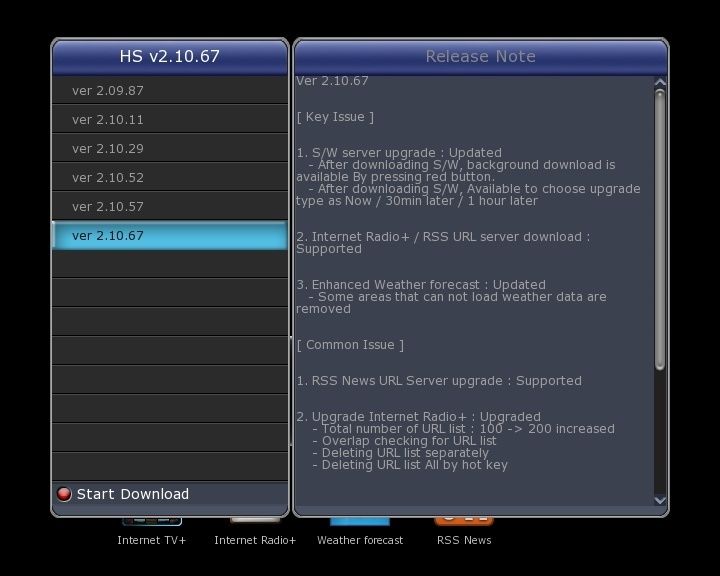Choose ver 2.10.29 entry

tap(170, 148)
